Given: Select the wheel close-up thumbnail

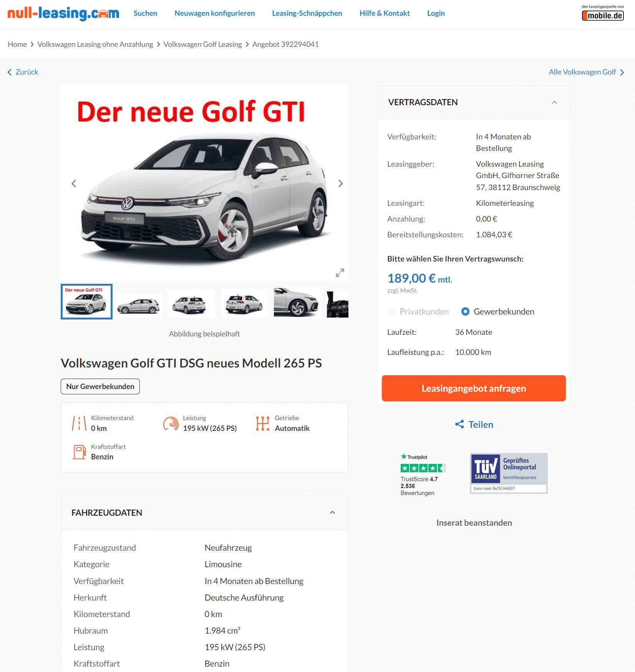Looking at the screenshot, I should pos(297,303).
